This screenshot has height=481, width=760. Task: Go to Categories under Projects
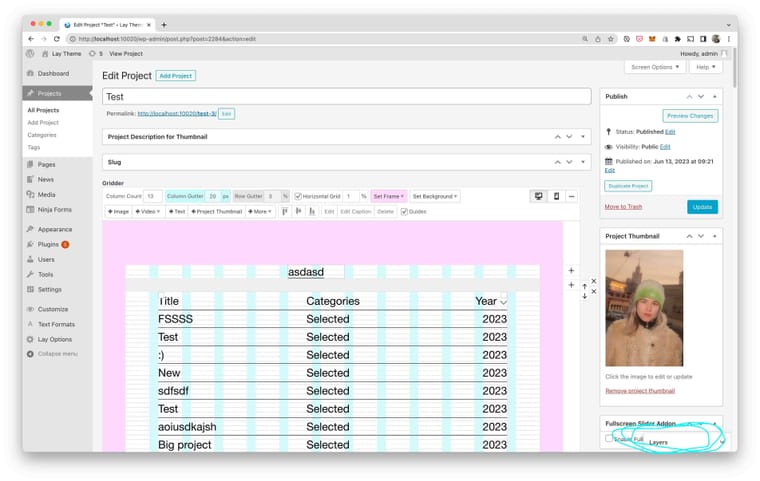click(42, 134)
